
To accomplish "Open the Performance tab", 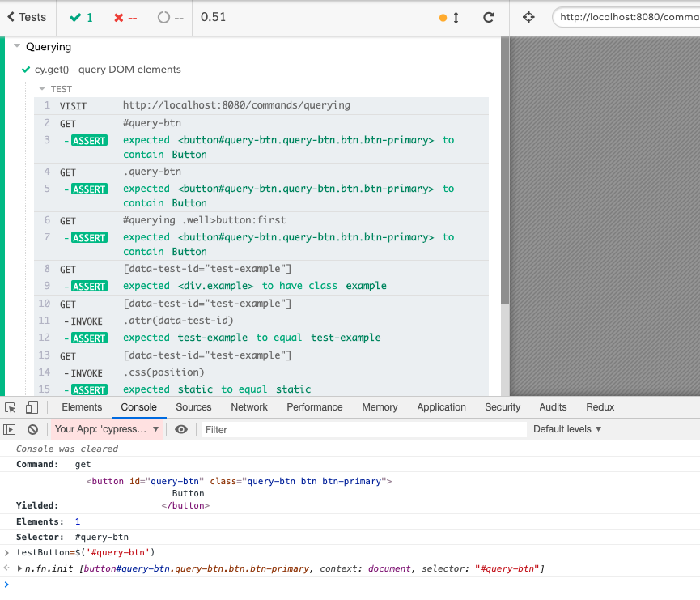I will click(315, 407).
